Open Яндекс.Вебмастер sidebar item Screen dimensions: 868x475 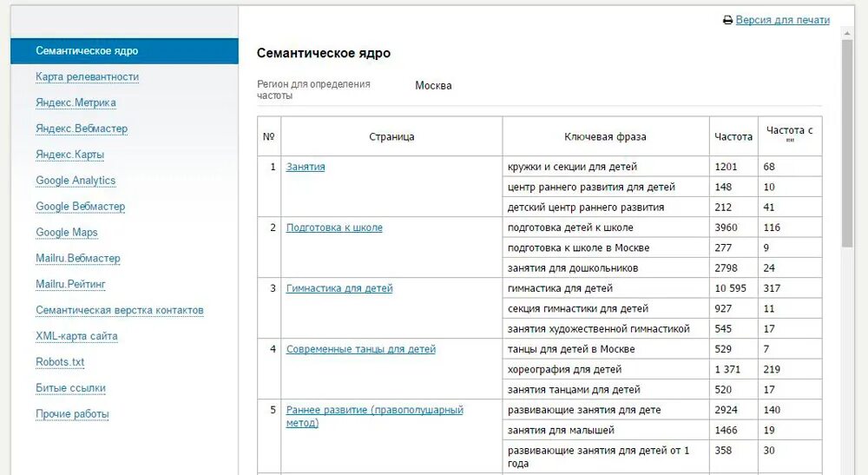pyautogui.click(x=82, y=129)
